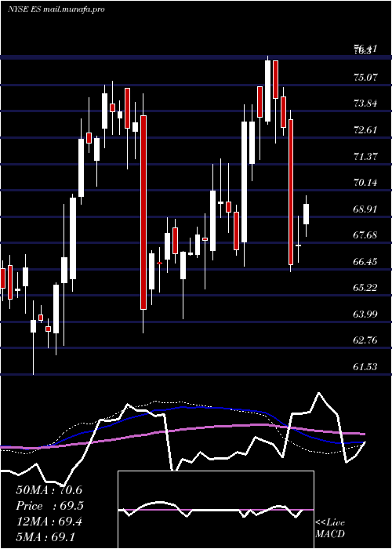392x549 pixels.
Task: Click the 68.91 price level label
Action: (x=366, y=209)
